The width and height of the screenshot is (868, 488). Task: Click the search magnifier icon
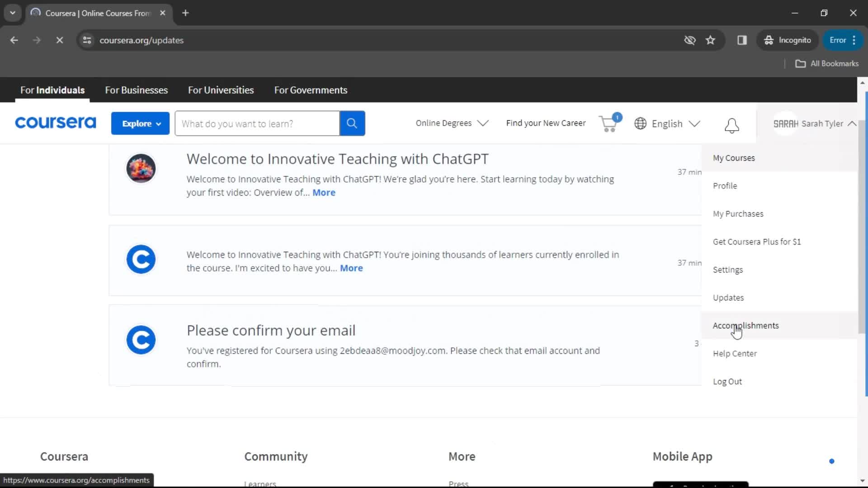pyautogui.click(x=352, y=123)
